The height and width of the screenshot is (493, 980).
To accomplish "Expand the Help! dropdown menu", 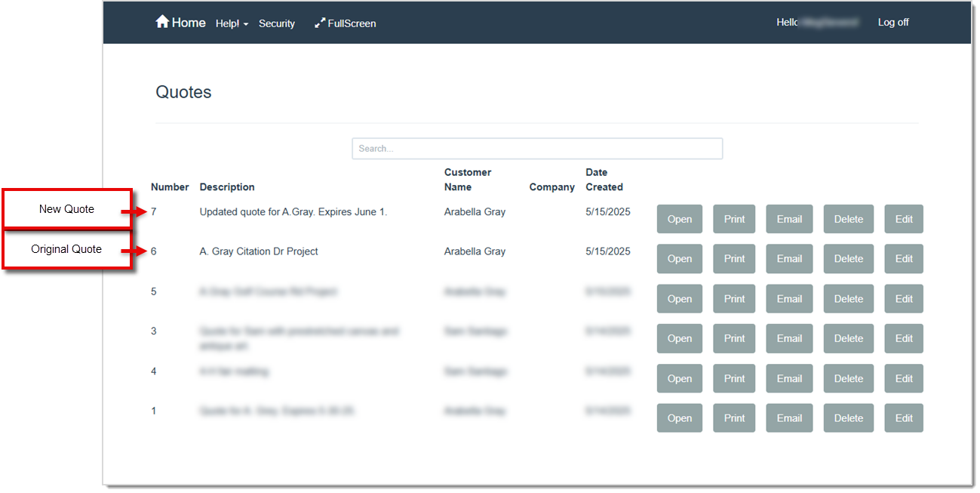I will [x=232, y=23].
